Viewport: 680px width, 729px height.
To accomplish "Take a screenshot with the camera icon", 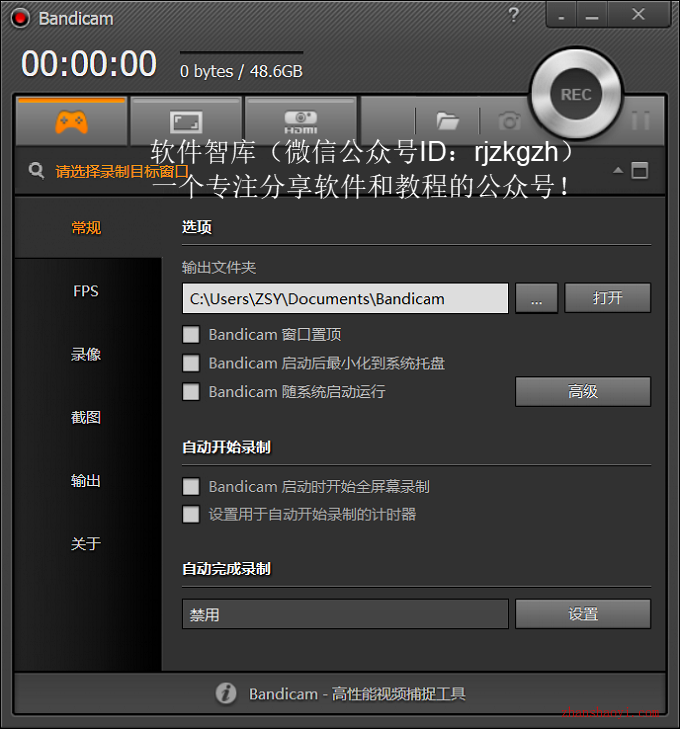I will 509,122.
